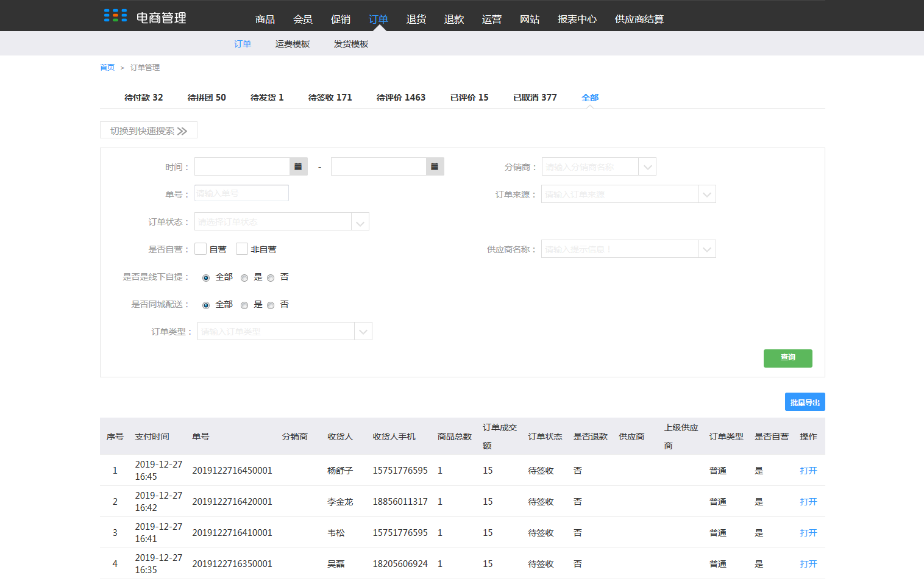Click phone number 18205606924
The image size is (924, 581).
(400, 564)
